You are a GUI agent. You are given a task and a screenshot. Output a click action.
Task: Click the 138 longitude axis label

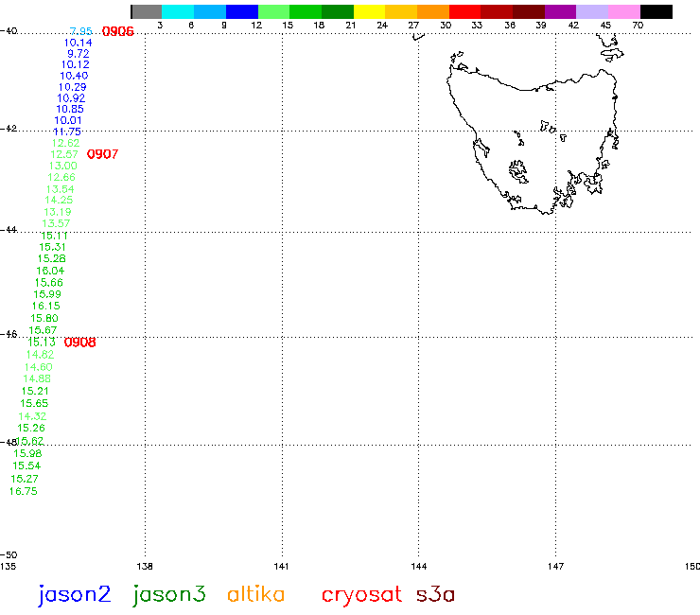[145, 567]
